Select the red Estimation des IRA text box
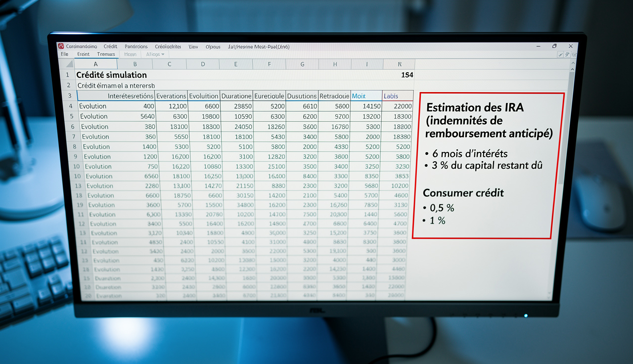The height and width of the screenshot is (364, 633). point(488,165)
